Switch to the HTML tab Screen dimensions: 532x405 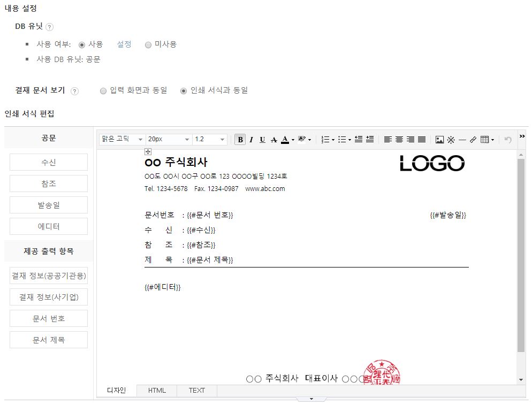(157, 391)
